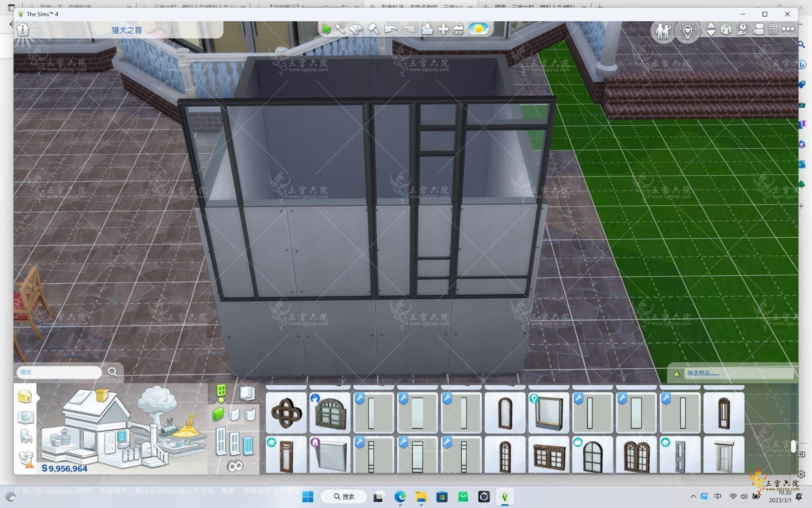This screenshot has height=508, width=812.
Task: Select the black arched window thumbnail
Action: (x=592, y=455)
